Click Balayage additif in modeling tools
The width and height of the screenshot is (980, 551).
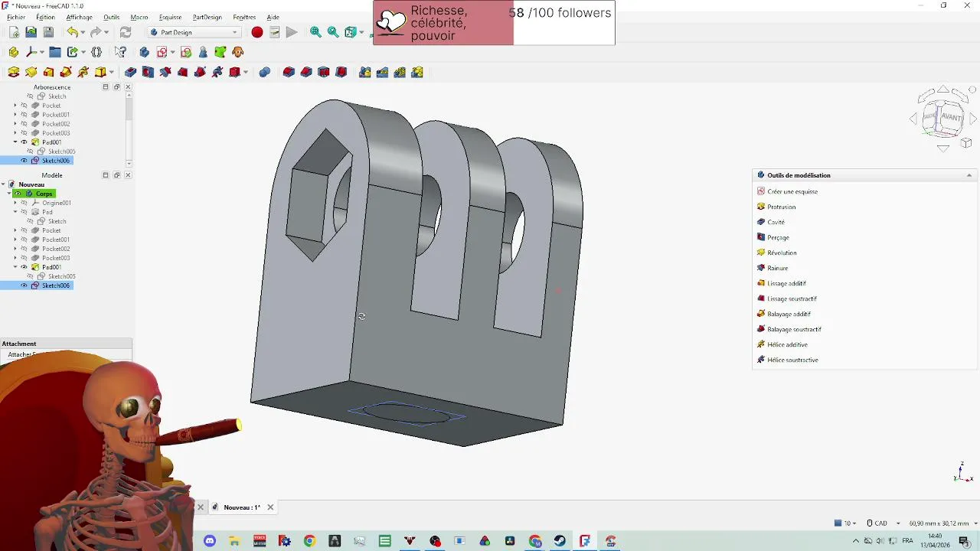[789, 314]
